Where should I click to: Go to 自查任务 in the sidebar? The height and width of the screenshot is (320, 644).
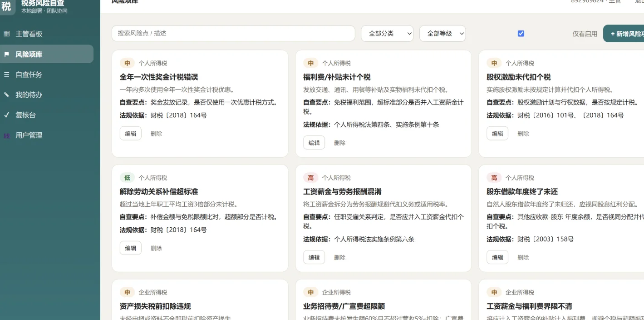[47, 75]
